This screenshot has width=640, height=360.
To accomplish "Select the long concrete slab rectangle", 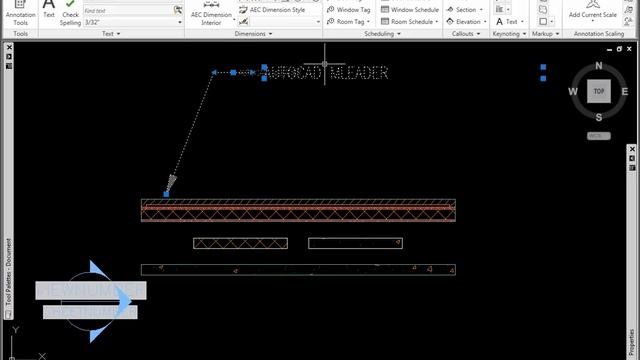I will tap(298, 270).
